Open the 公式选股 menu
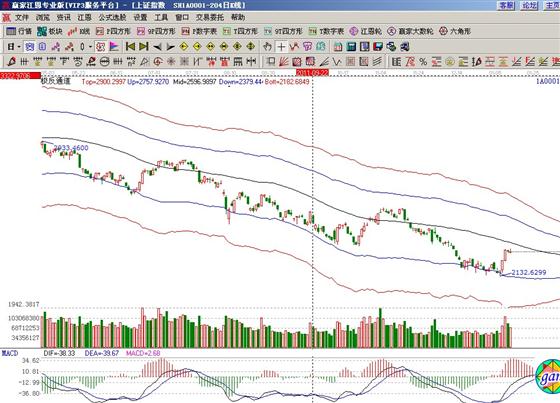This screenshot has height=403, width=560. pyautogui.click(x=112, y=17)
